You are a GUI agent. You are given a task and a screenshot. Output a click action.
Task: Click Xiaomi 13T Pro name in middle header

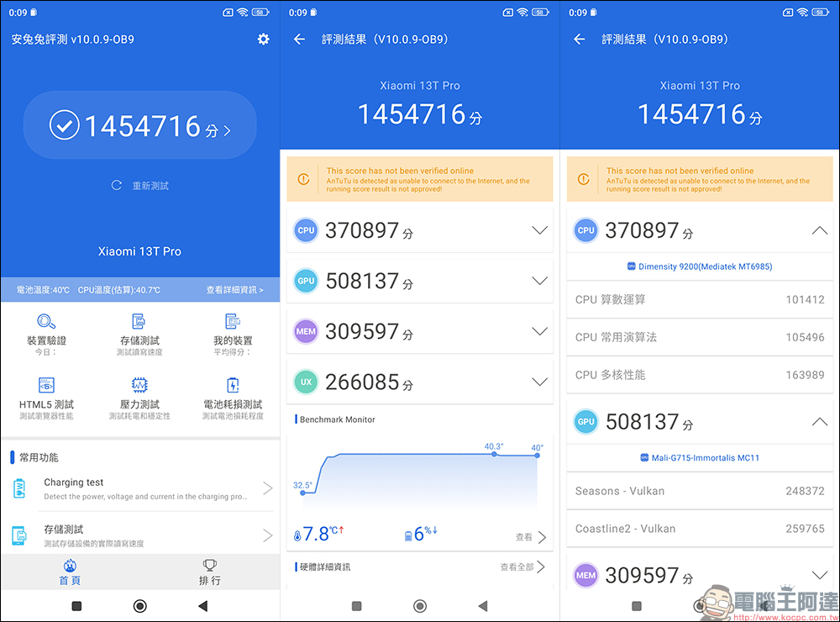[x=420, y=86]
